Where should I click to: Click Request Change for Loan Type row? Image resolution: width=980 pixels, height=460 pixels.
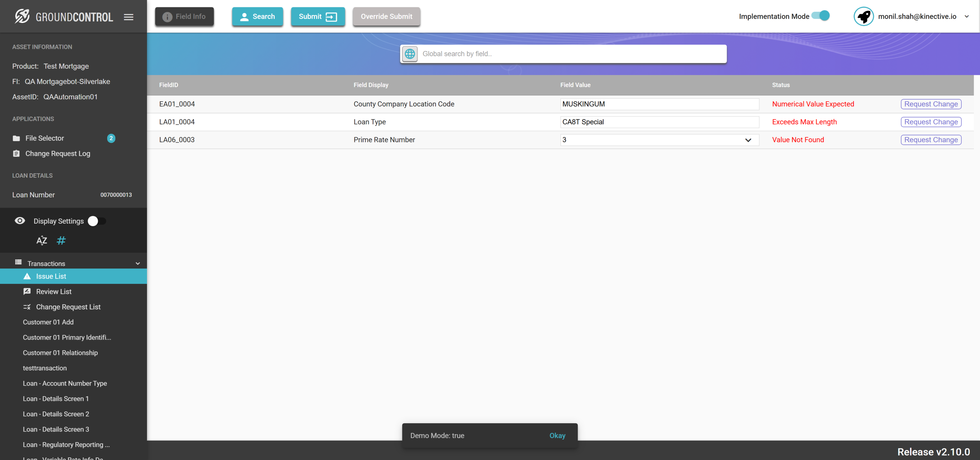(x=930, y=122)
